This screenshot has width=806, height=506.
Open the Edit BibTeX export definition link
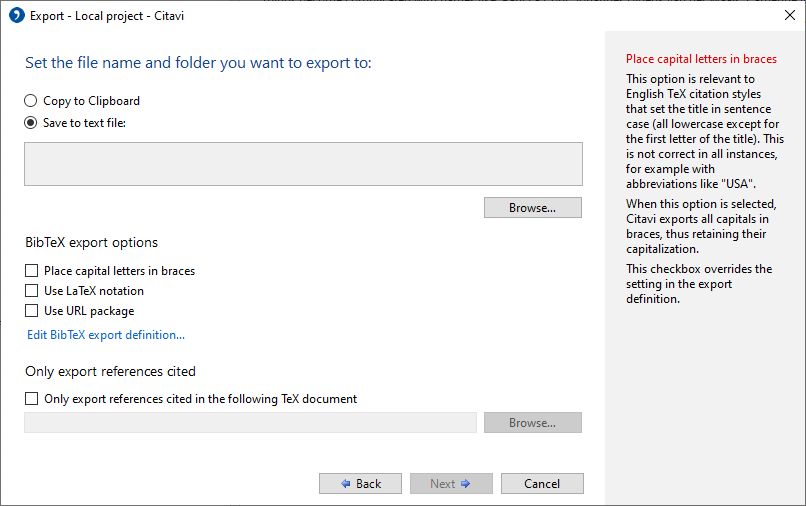[106, 335]
